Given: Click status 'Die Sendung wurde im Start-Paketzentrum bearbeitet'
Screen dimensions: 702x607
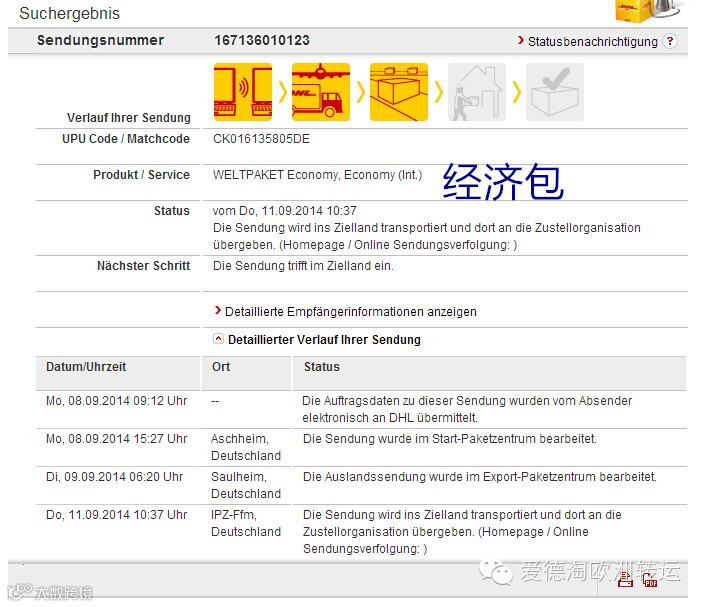Looking at the screenshot, I should coord(449,439).
